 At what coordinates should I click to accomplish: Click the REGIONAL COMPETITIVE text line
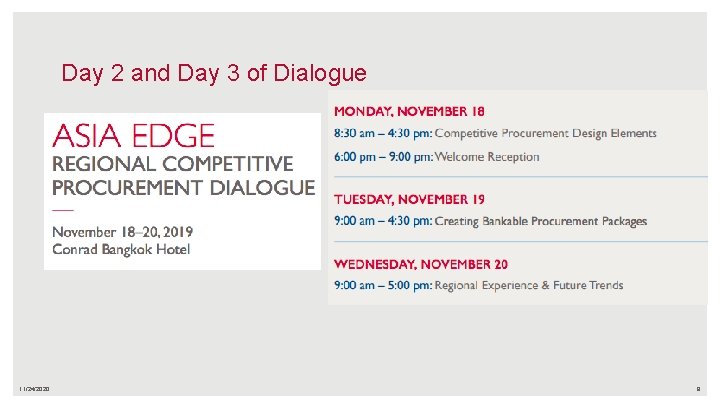[x=173, y=164]
